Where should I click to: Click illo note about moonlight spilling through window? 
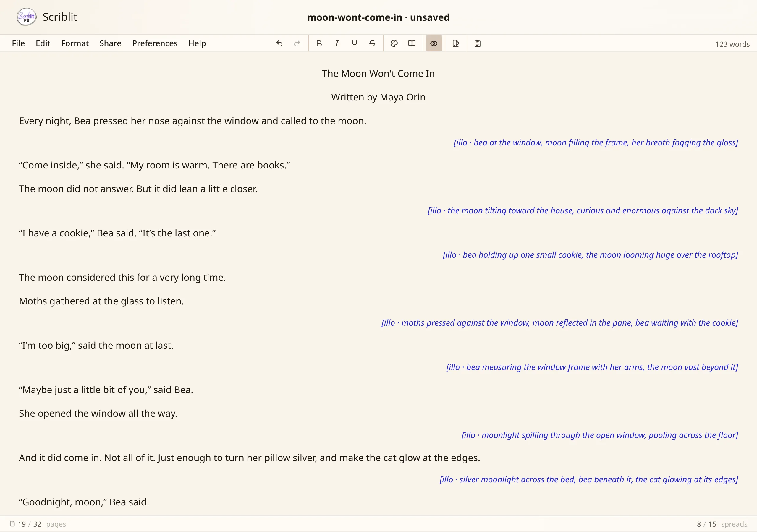[x=600, y=435]
